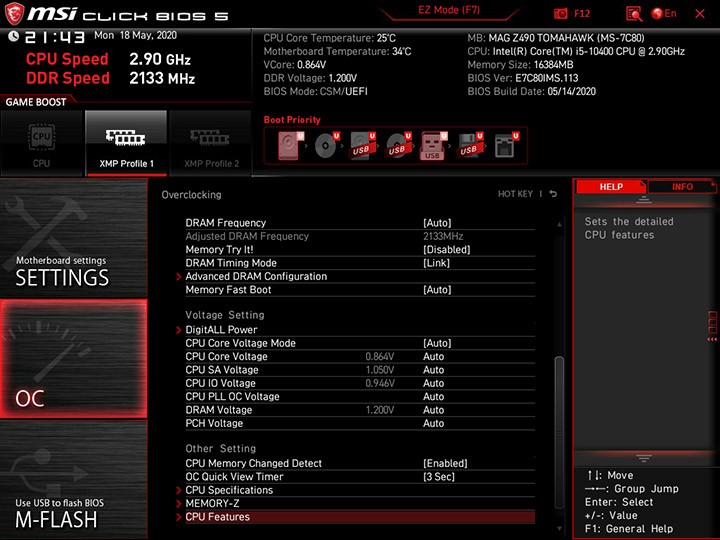Click the Voltage Setting section heading
The width and height of the screenshot is (720, 540).
pos(225,315)
